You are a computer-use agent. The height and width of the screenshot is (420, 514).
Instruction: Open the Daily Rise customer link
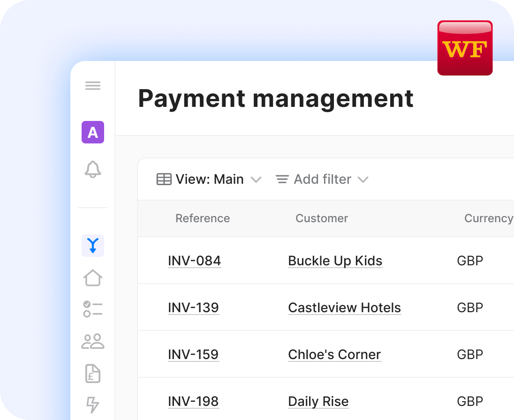click(318, 401)
